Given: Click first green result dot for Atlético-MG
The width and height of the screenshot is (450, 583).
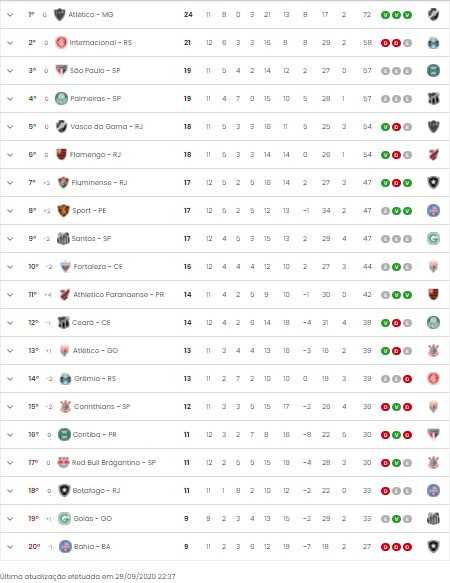Looking at the screenshot, I should click(x=385, y=15).
